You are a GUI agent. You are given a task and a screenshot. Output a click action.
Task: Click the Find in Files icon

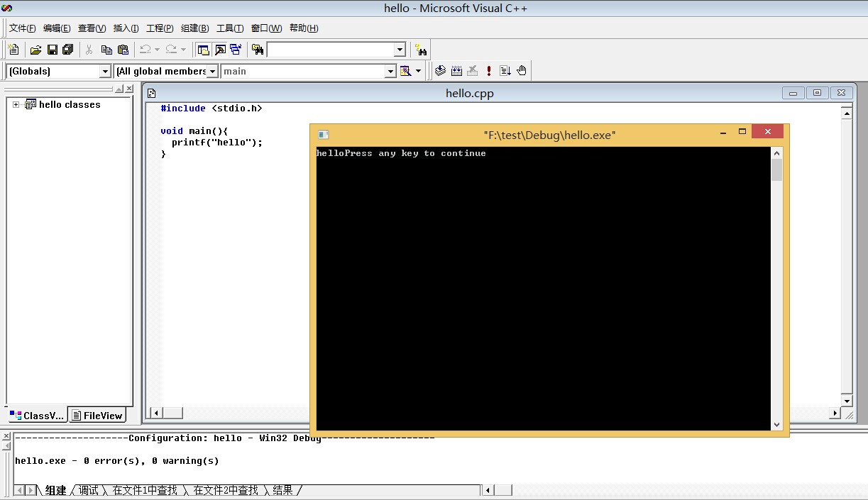[258, 50]
